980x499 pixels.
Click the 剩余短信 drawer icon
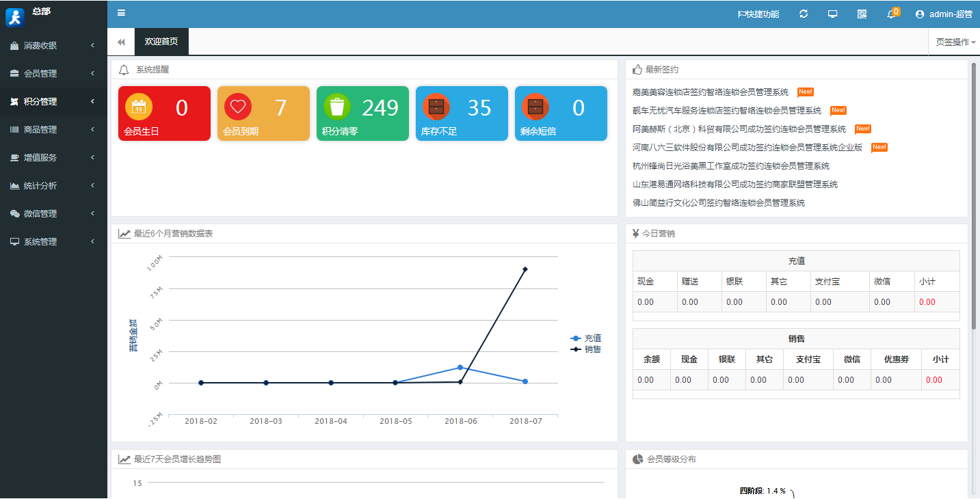[535, 107]
